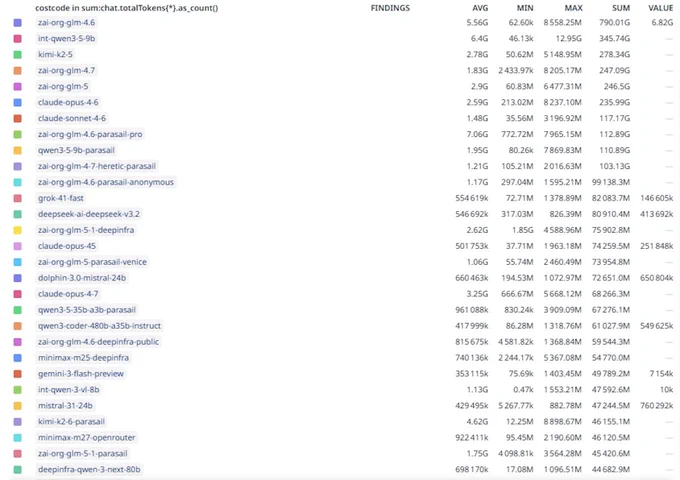Select the int-qwen-3-vl-8b tag
The height and width of the screenshot is (480, 680).
(x=69, y=390)
